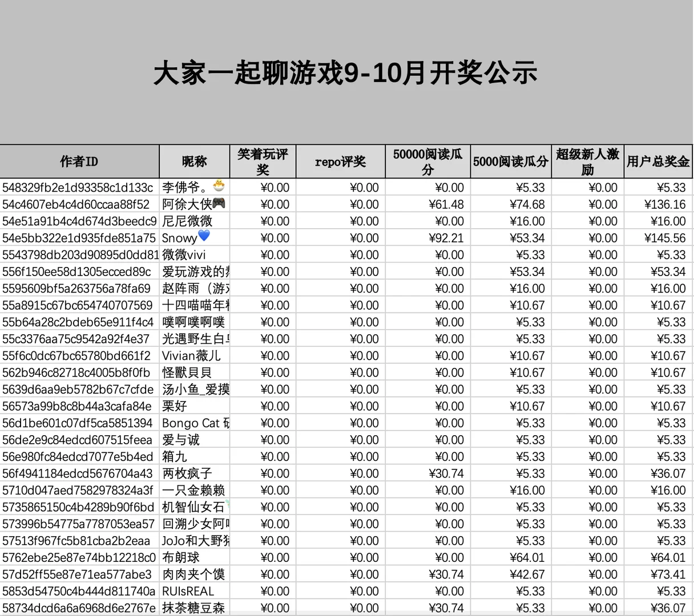Select the 笑着玩评奖 column header
Screen dimensions: 694x616
point(263,161)
